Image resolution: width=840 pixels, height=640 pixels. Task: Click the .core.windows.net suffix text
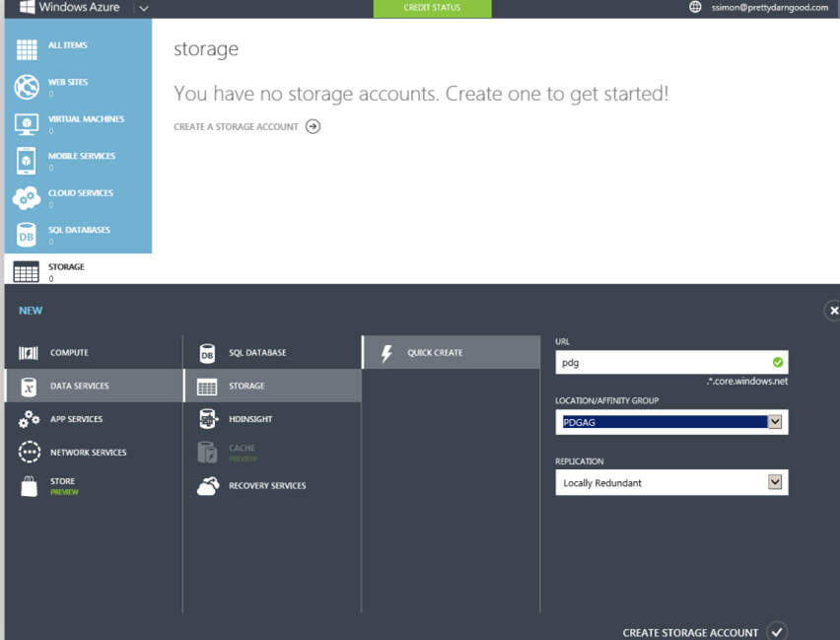click(x=746, y=381)
